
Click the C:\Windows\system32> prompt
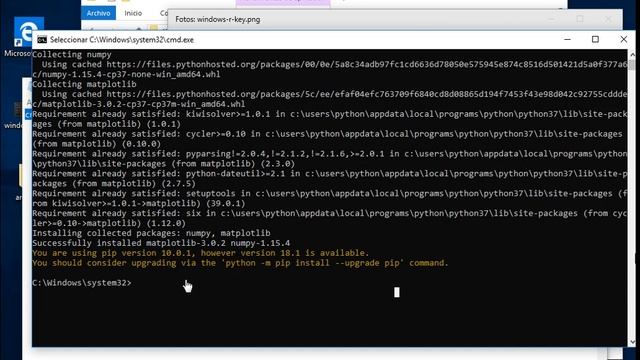(x=82, y=282)
